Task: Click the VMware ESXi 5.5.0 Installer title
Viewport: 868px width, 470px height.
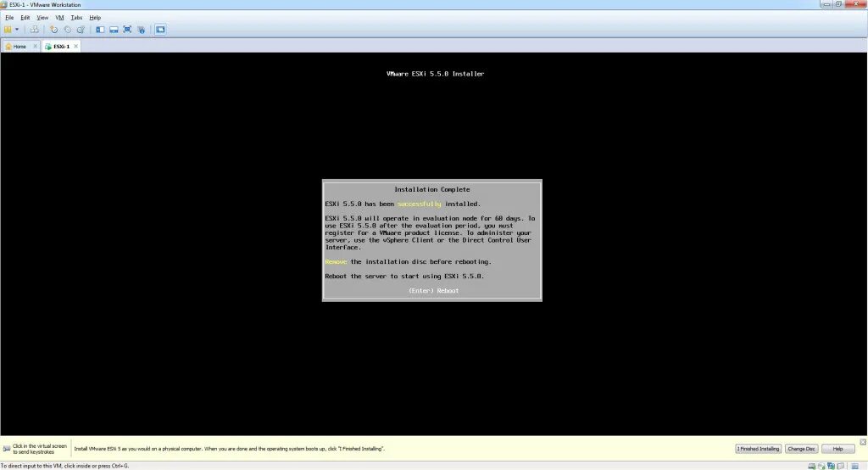Action: pos(435,74)
